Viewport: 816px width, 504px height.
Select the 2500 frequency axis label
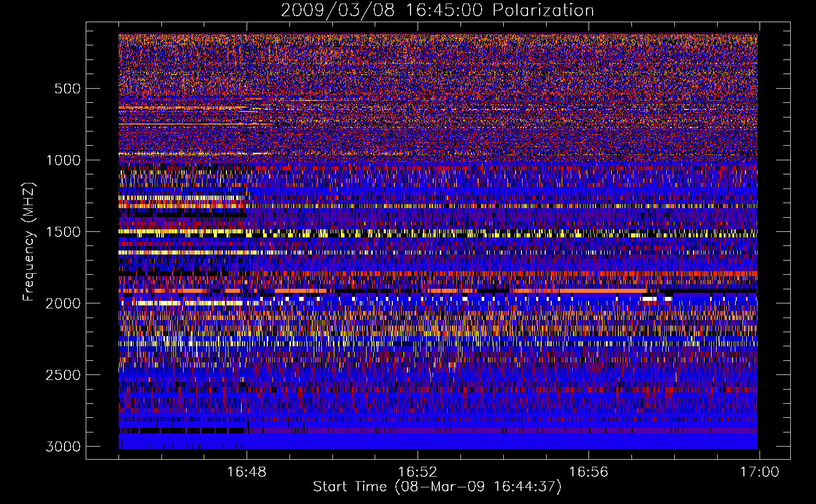pyautogui.click(x=63, y=375)
